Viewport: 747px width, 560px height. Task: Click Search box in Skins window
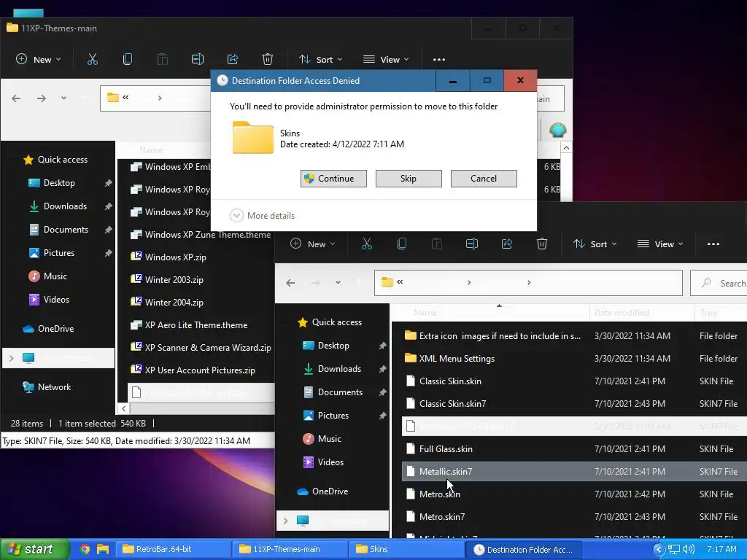719,284
